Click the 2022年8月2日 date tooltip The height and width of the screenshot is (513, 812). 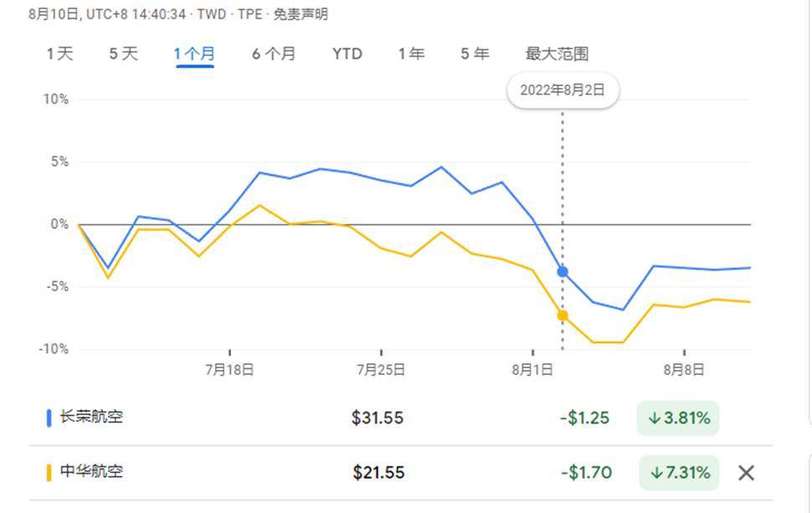coord(563,90)
